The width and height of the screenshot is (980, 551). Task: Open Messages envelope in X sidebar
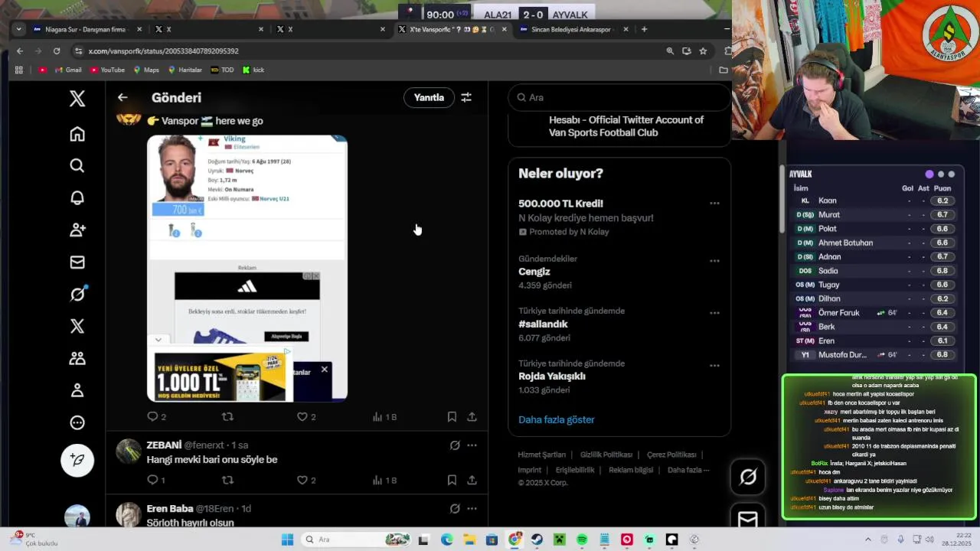pyautogui.click(x=77, y=262)
